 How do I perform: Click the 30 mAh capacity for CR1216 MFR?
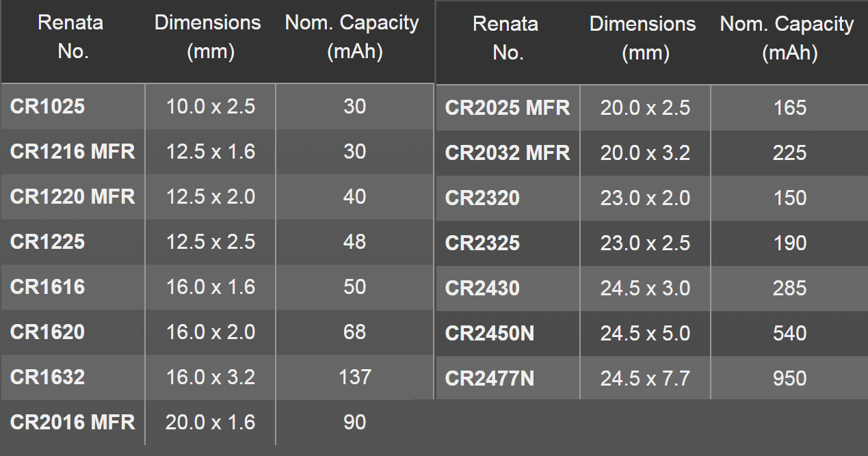click(x=355, y=152)
